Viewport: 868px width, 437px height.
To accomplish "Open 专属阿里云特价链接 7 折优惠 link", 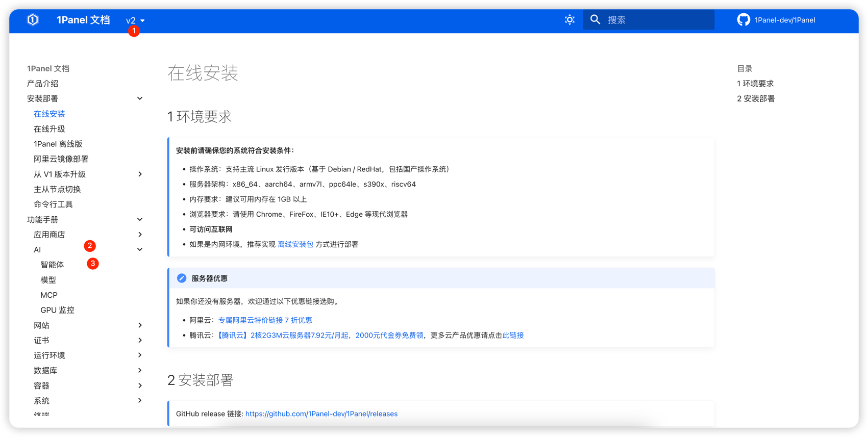I will (x=265, y=320).
